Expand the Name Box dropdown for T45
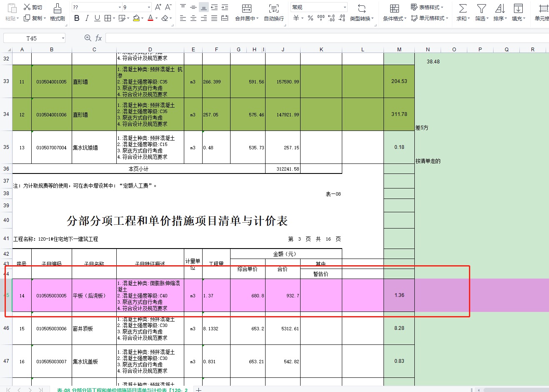The image size is (549, 392). pyautogui.click(x=63, y=38)
